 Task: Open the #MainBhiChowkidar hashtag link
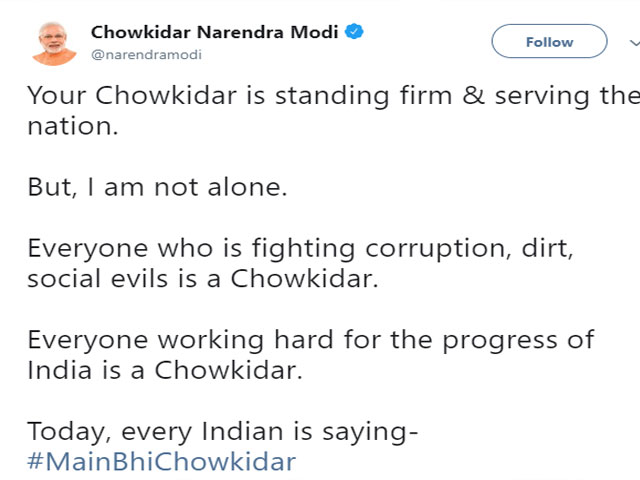click(x=162, y=462)
